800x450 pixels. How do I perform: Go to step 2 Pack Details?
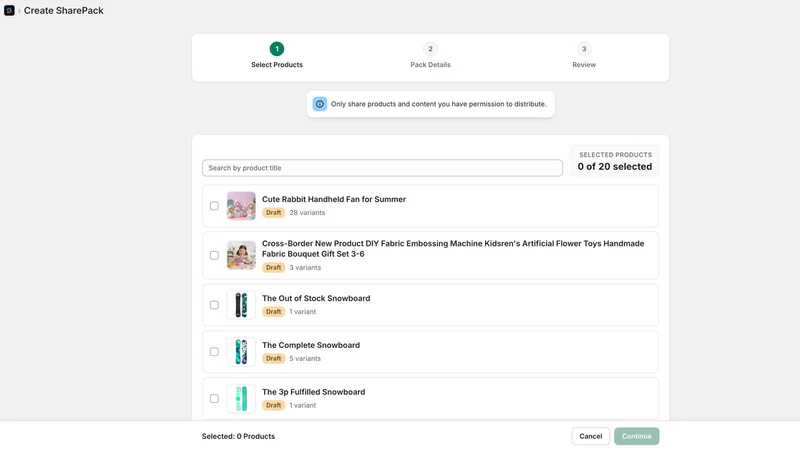coord(430,49)
